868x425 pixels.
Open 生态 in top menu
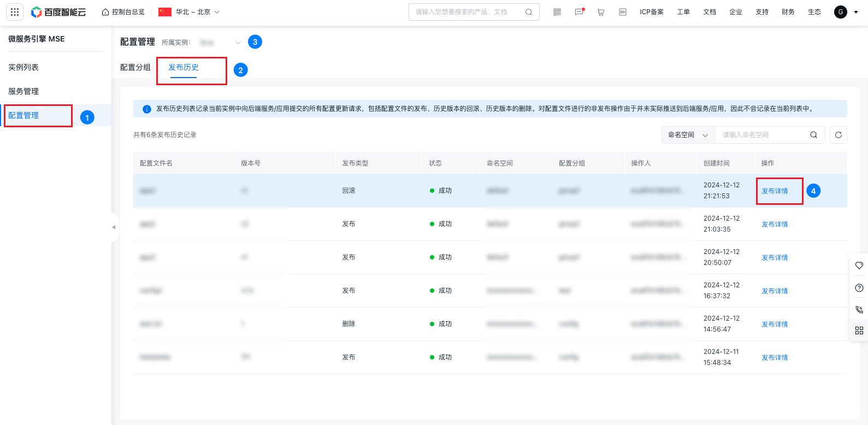point(814,12)
